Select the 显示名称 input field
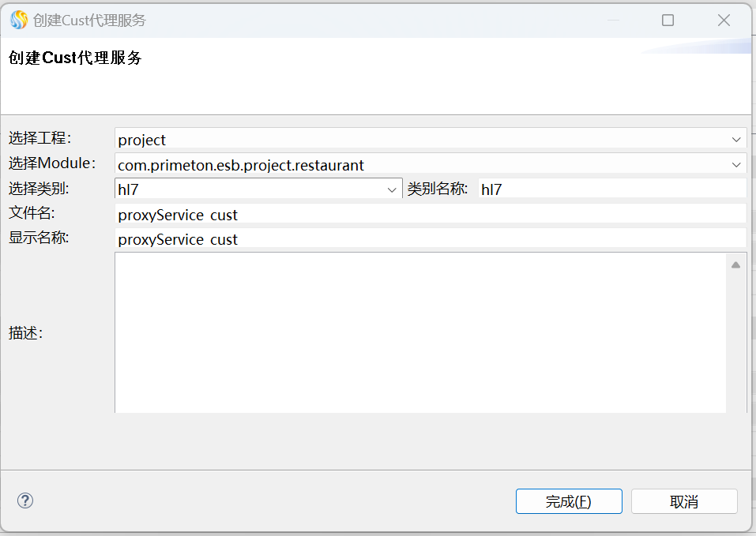The image size is (756, 536). [x=429, y=239]
